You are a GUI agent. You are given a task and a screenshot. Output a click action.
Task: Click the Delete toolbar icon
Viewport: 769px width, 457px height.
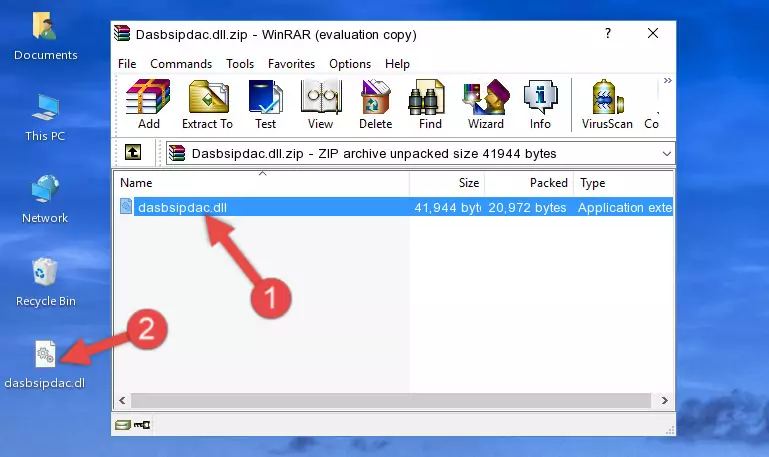pyautogui.click(x=375, y=104)
